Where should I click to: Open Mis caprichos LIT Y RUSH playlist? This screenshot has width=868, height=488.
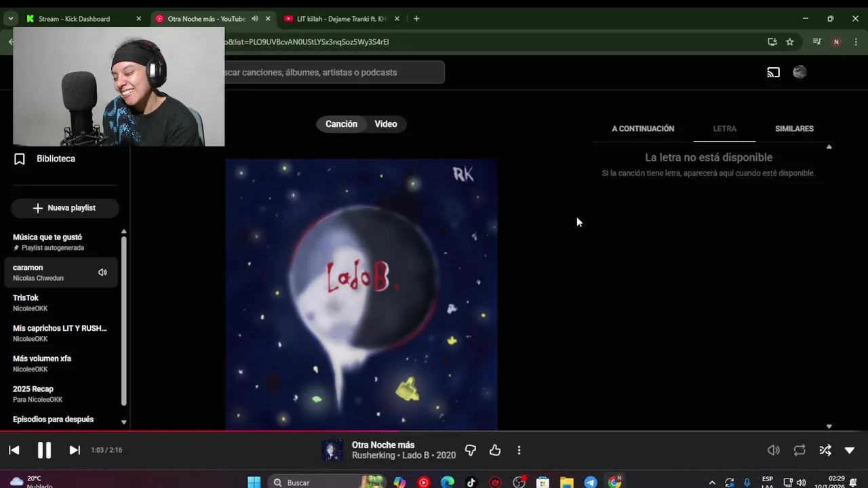pos(61,333)
